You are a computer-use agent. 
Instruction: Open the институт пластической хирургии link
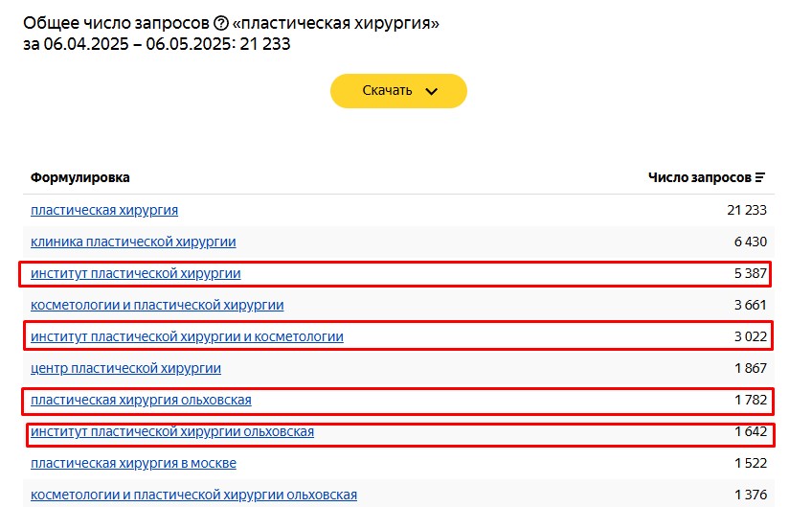(x=136, y=273)
